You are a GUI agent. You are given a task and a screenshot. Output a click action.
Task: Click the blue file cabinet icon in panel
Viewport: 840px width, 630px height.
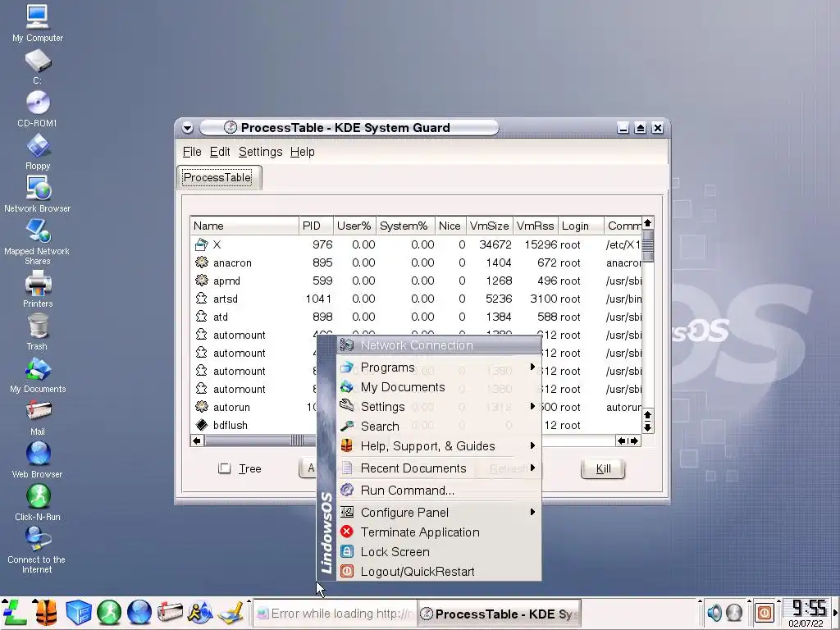tap(78, 612)
